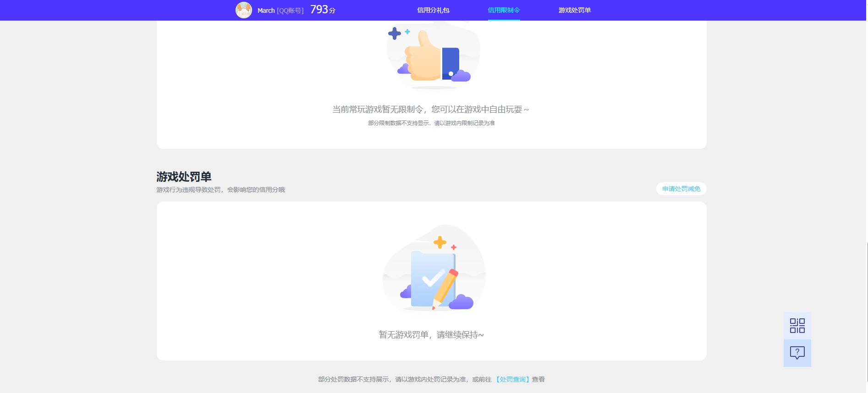The image size is (868, 393).
Task: Click the 当前常玩游戏暂无限制令 message
Action: click(431, 109)
